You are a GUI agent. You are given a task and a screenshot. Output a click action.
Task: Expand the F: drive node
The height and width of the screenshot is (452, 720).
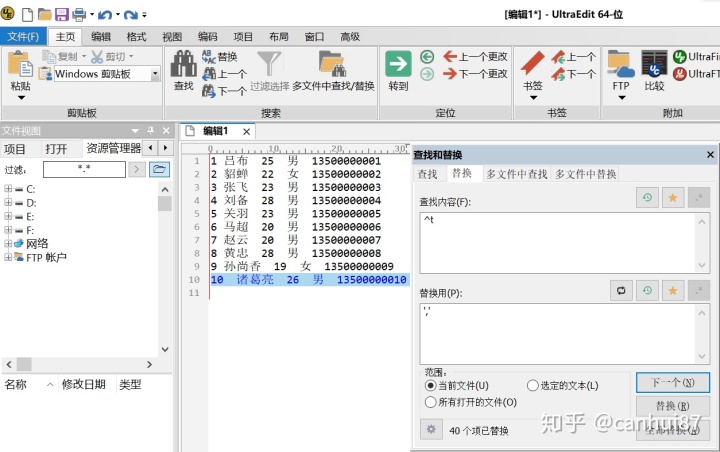8,230
